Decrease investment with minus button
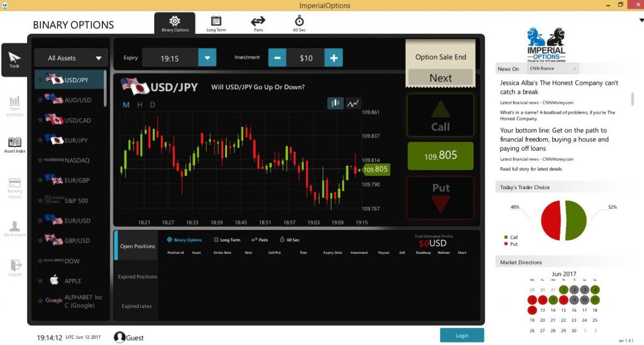The height and width of the screenshot is (345, 644). point(277,58)
